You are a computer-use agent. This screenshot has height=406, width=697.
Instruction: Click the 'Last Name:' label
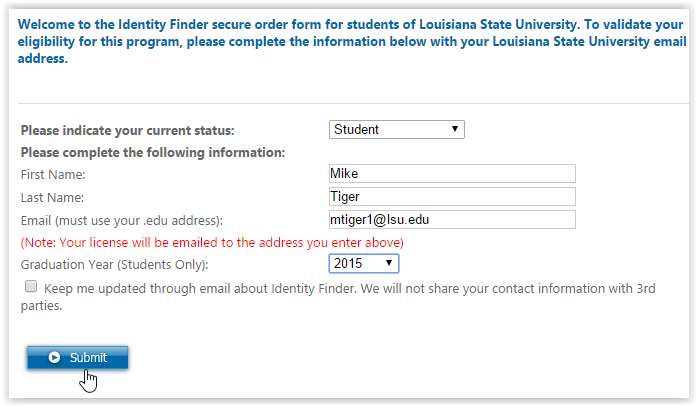[x=53, y=198]
